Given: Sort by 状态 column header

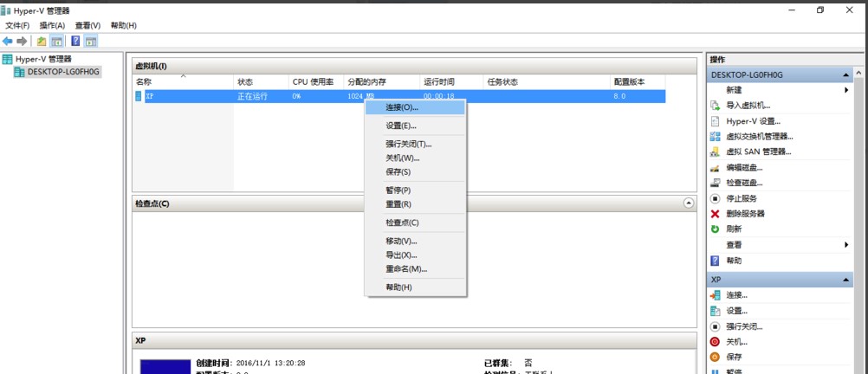Looking at the screenshot, I should [x=261, y=82].
